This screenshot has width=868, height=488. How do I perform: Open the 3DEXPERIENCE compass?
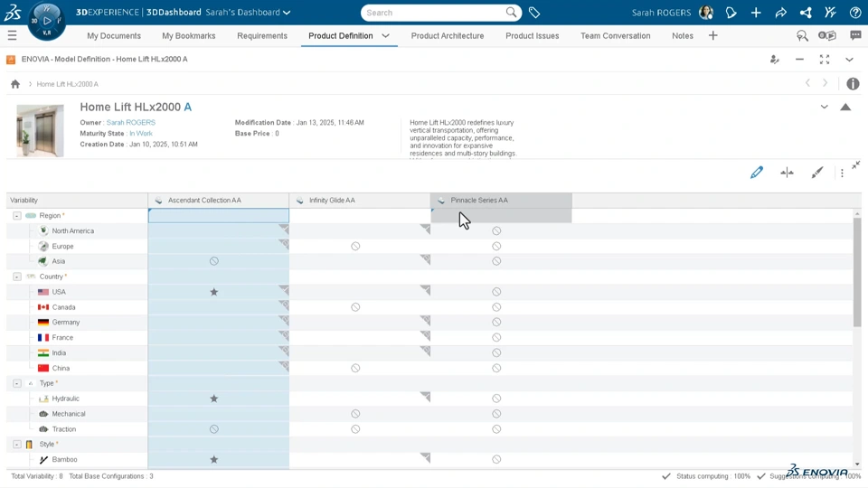pos(47,21)
